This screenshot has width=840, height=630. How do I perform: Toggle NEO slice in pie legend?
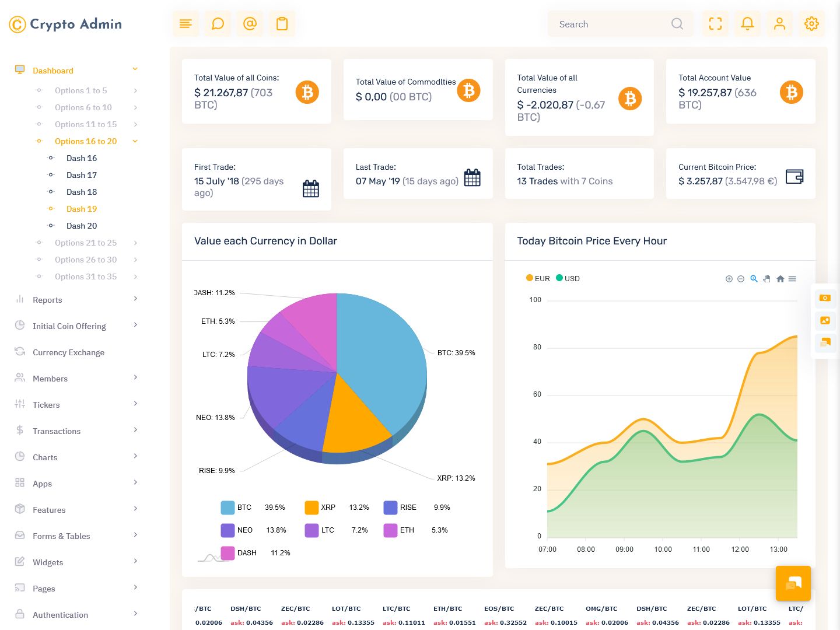(x=253, y=530)
